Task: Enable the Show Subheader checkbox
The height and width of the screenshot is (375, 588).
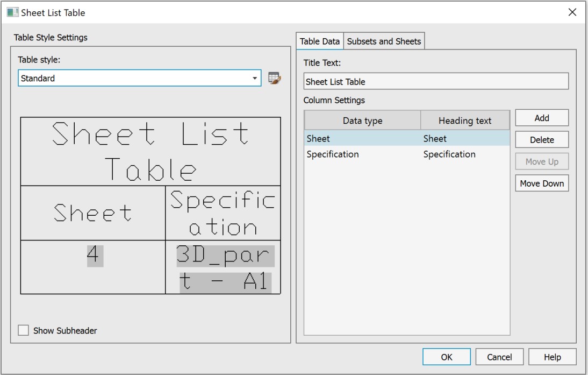Action: 24,330
